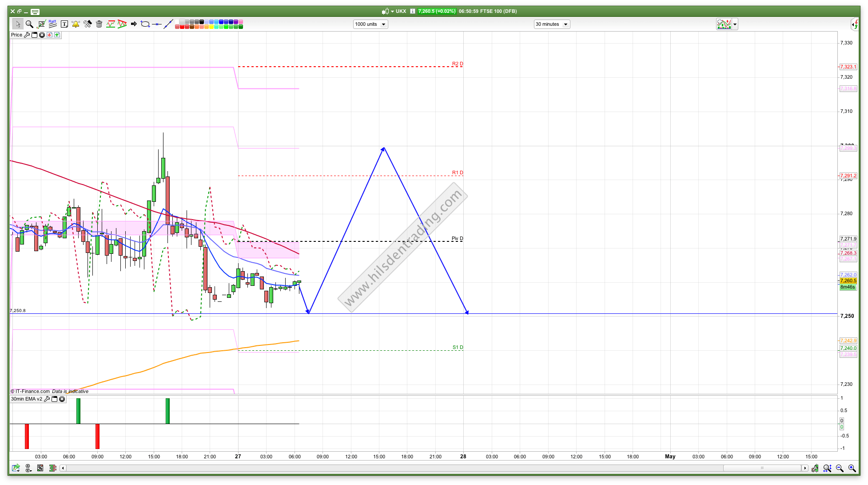Viewport: 868px width, 485px height.
Task: Select the black arrow drawing tool
Action: pos(134,24)
